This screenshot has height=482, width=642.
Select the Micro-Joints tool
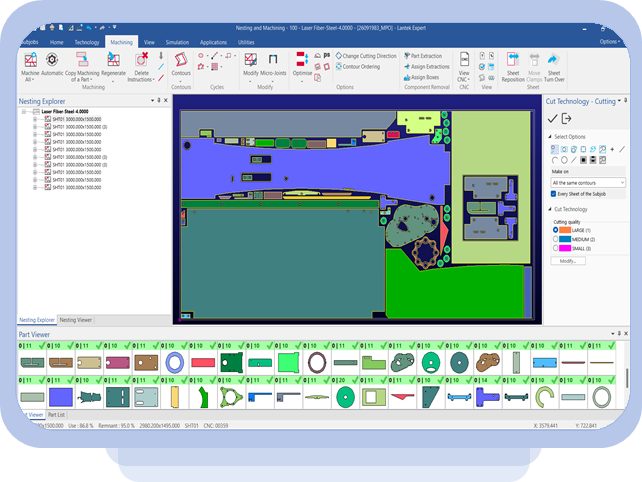pyautogui.click(x=273, y=67)
